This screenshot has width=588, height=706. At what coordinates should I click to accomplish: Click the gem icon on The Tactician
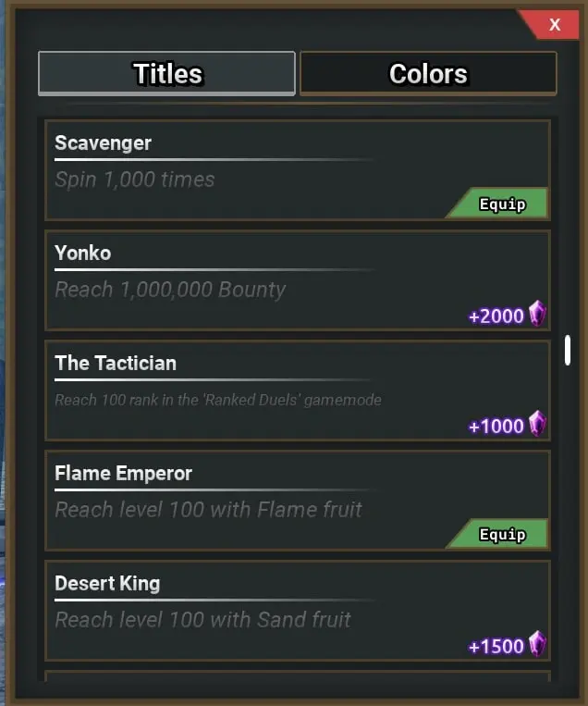point(537,425)
